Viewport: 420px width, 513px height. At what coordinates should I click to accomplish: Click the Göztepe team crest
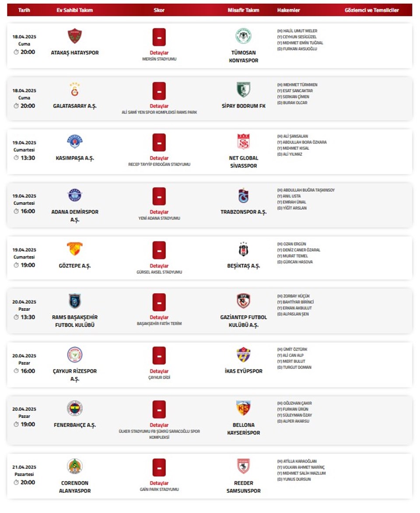[x=75, y=249]
